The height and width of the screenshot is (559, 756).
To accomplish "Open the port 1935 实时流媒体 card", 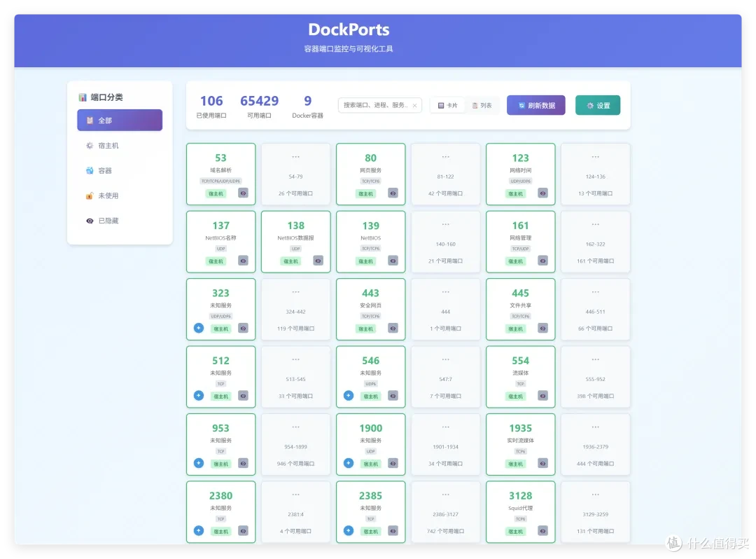I will [520, 444].
